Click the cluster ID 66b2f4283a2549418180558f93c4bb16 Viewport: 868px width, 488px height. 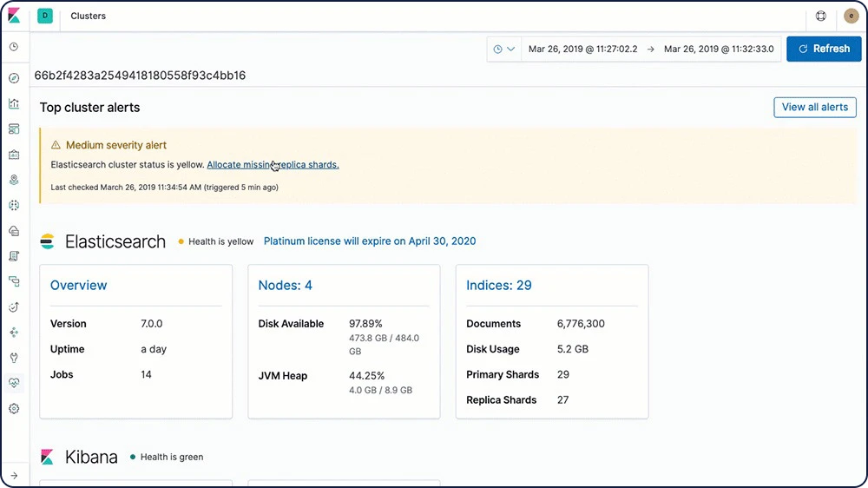(x=140, y=76)
